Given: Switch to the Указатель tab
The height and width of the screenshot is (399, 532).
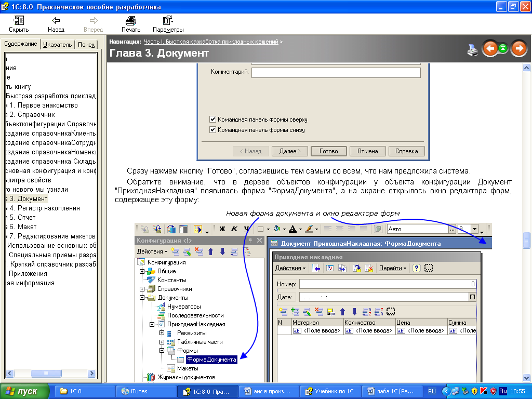Looking at the screenshot, I should pyautogui.click(x=58, y=45).
